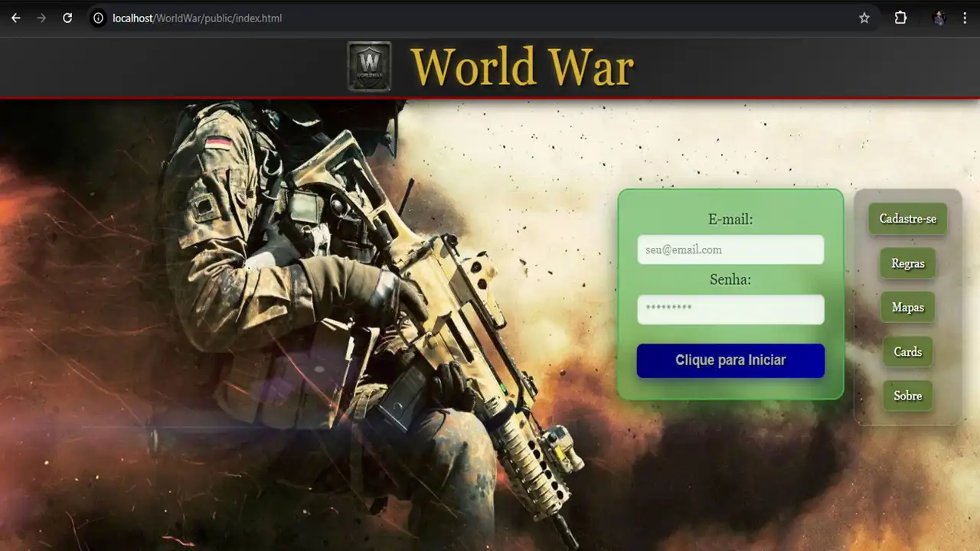Open Chrome three-dot menu
Screen dimensions: 980x551
pyautogui.click(x=965, y=18)
